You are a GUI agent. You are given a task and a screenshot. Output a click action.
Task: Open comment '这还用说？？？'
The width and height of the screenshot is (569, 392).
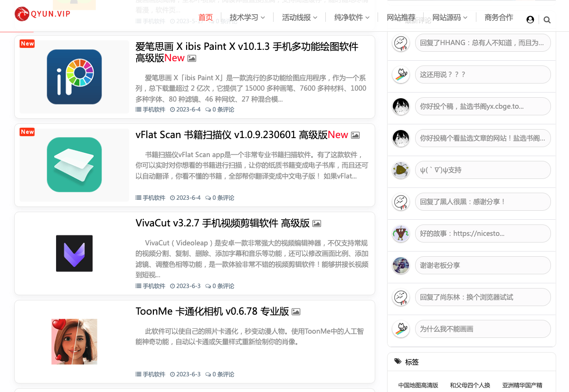tap(483, 75)
